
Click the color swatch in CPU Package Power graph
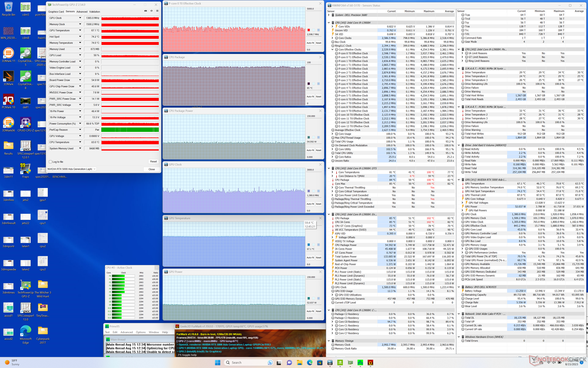coord(309,137)
